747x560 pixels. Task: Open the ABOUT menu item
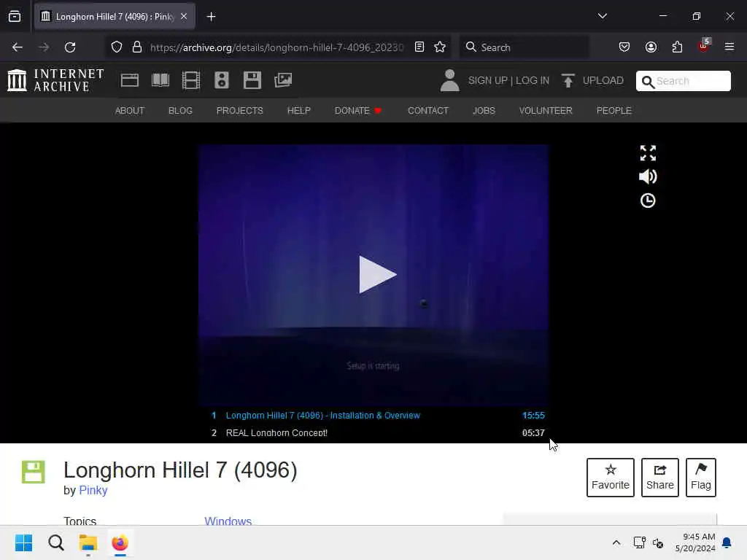(130, 111)
